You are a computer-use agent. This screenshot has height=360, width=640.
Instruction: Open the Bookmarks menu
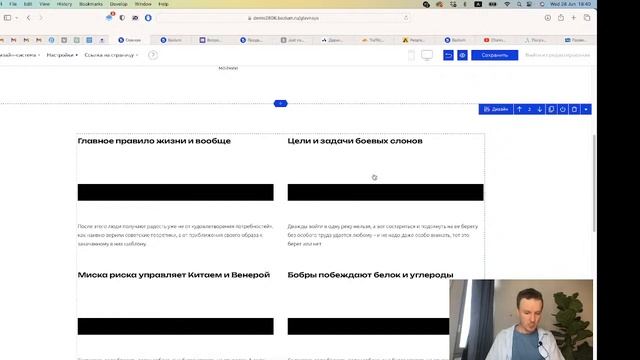(91, 4)
